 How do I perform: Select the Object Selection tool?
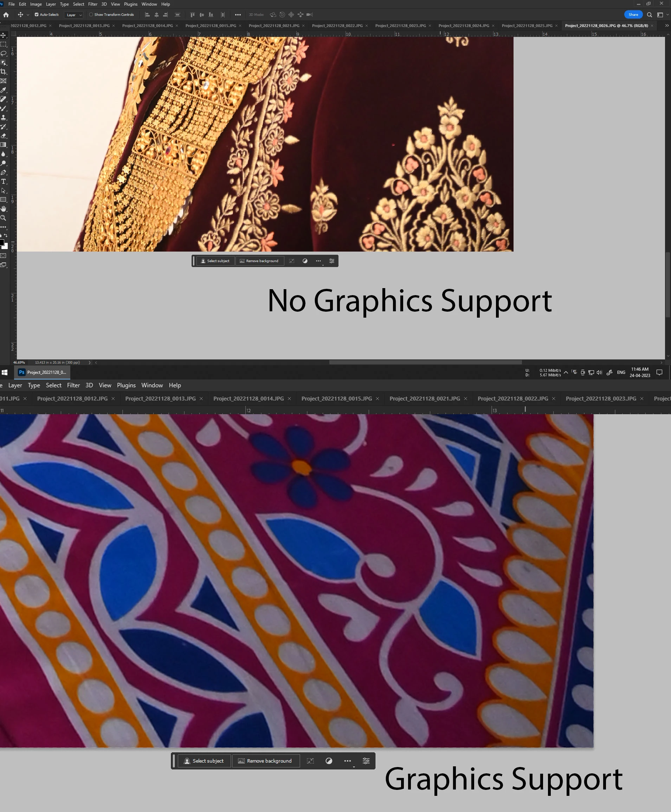click(4, 63)
